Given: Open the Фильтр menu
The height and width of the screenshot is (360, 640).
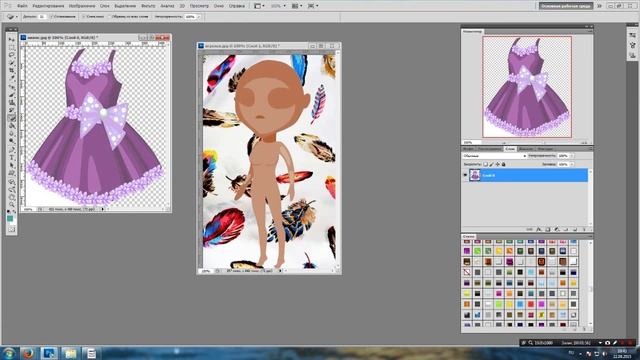Looking at the screenshot, I should (148, 6).
